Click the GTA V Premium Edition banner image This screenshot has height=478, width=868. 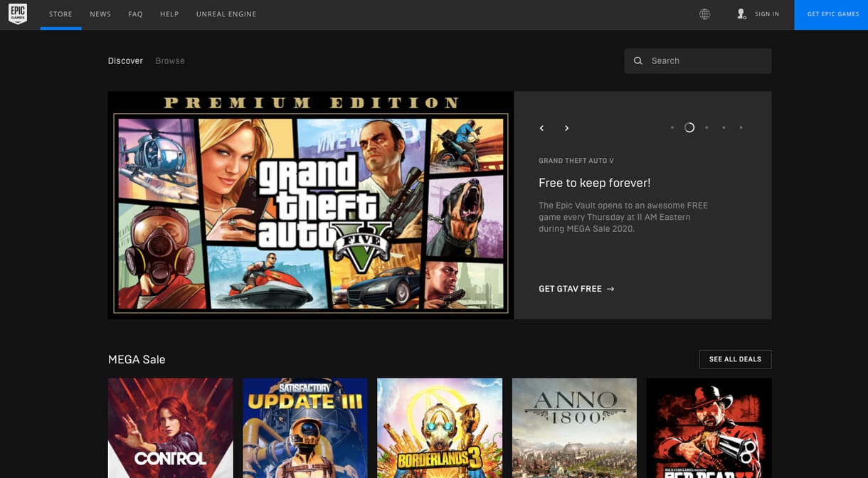point(311,205)
